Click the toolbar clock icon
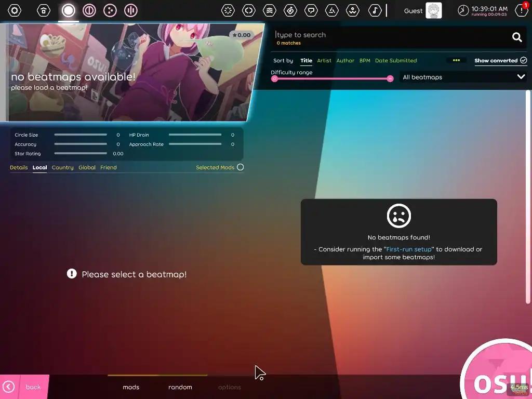532x399 pixels. (x=463, y=10)
